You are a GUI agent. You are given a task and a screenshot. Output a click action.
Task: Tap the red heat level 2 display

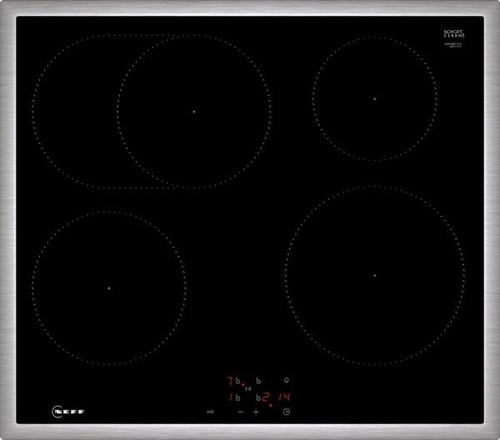click(266, 397)
